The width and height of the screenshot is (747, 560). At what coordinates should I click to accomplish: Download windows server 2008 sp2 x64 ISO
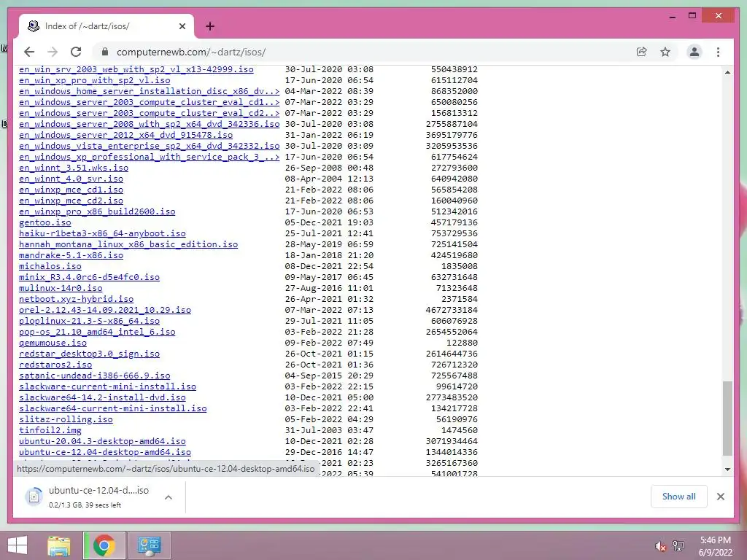pyautogui.click(x=149, y=124)
